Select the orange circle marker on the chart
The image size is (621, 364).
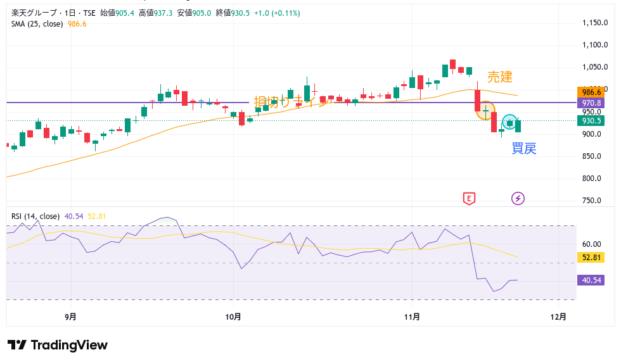pos(485,111)
